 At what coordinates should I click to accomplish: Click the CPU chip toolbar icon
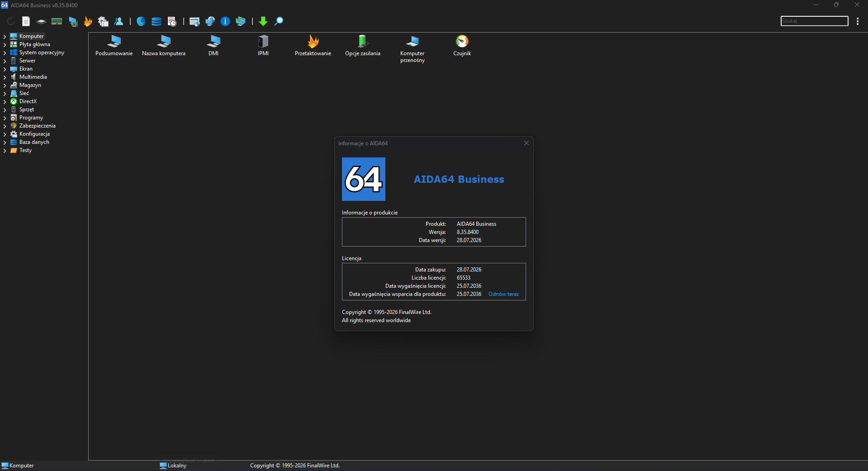pos(41,21)
